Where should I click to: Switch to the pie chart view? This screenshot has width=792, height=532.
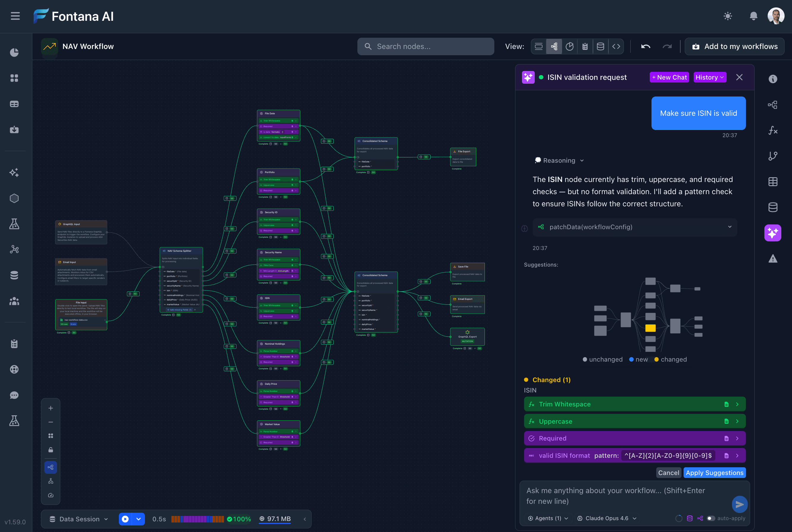[570, 47]
